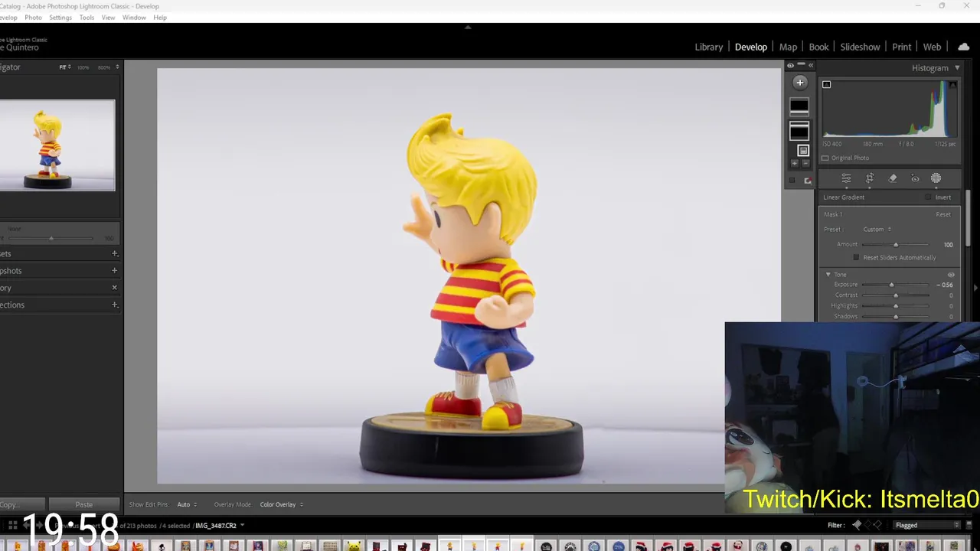Collapse masks panel with double-arrow icon
This screenshot has height=551, width=980.
[811, 65]
